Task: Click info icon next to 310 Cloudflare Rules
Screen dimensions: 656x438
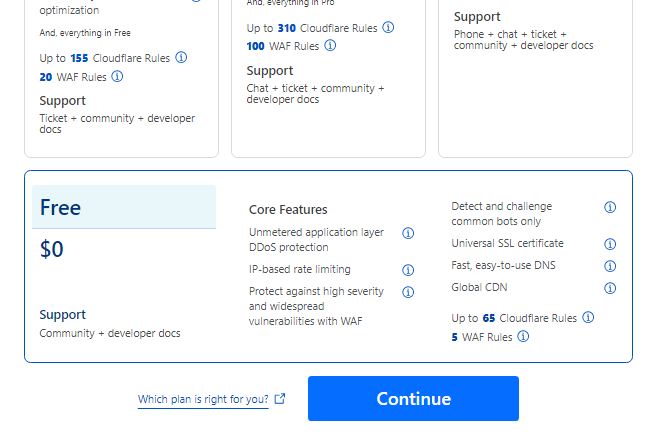Action: tap(388, 28)
